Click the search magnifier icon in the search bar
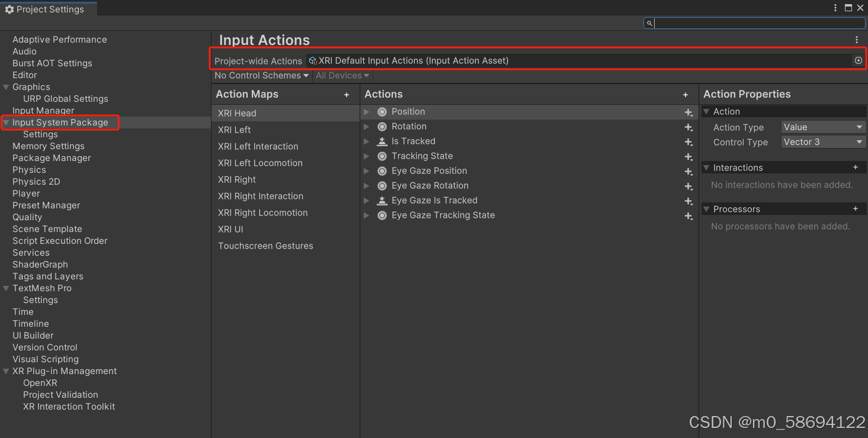The height and width of the screenshot is (438, 868). 649,22
